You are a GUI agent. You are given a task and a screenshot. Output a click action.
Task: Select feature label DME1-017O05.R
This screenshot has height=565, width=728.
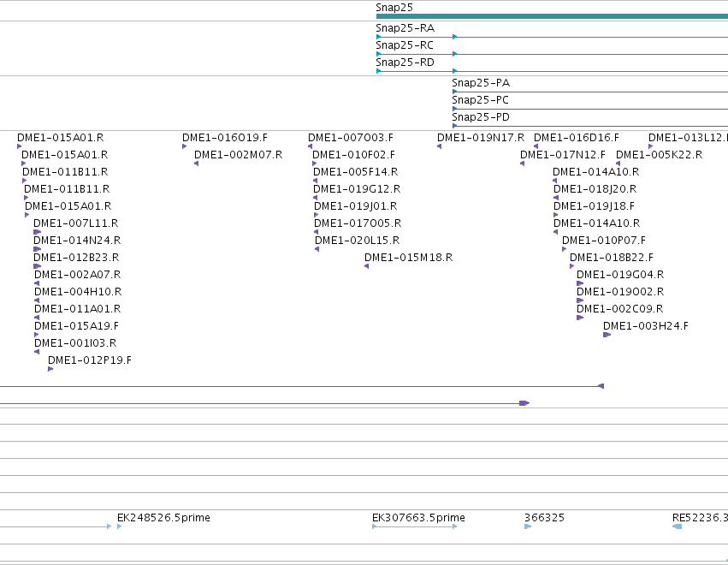tap(358, 223)
